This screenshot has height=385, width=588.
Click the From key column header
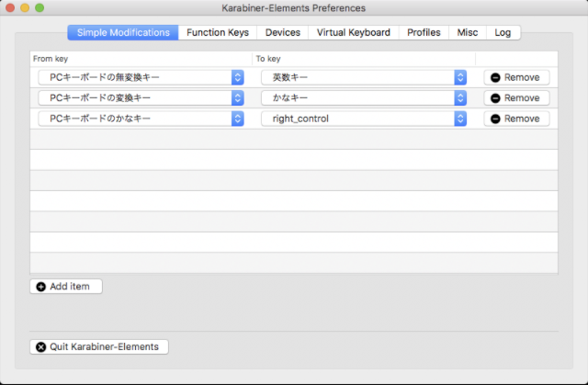pyautogui.click(x=141, y=59)
